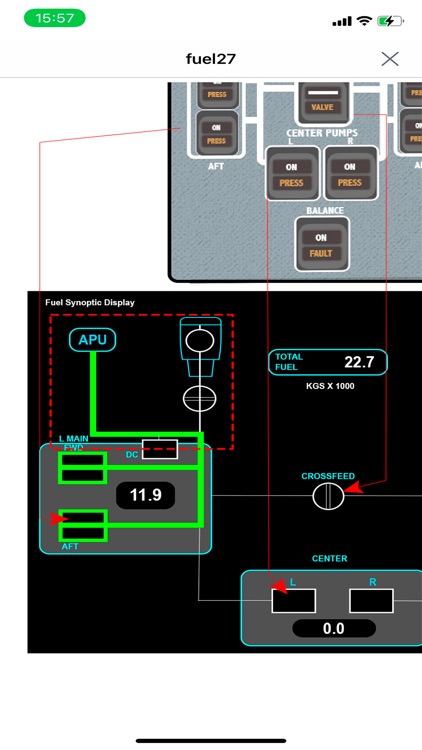The height and width of the screenshot is (750, 422).
Task: Select the engine symbol on synoptic
Action: (x=200, y=346)
